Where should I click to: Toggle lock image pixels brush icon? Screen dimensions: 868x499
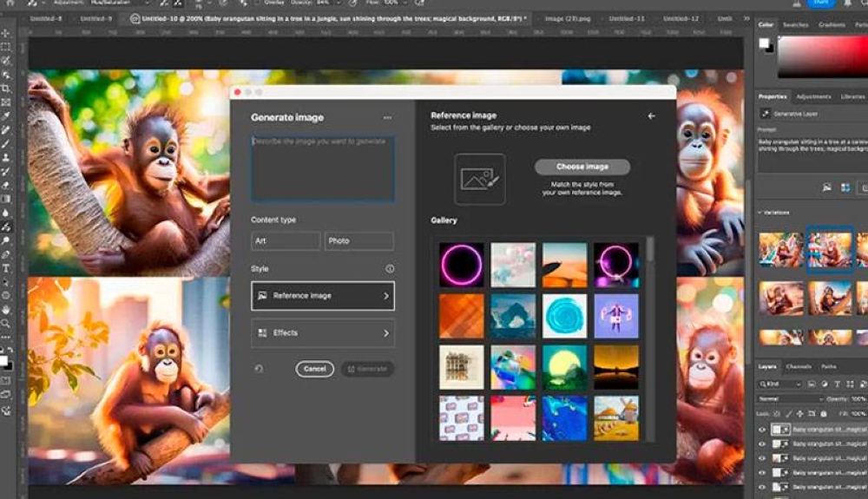click(788, 414)
